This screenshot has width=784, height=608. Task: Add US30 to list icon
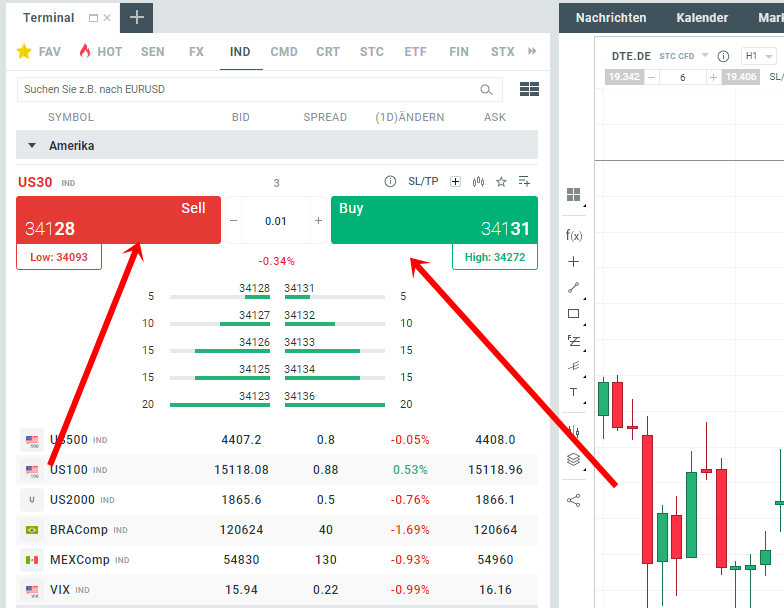[x=524, y=181]
